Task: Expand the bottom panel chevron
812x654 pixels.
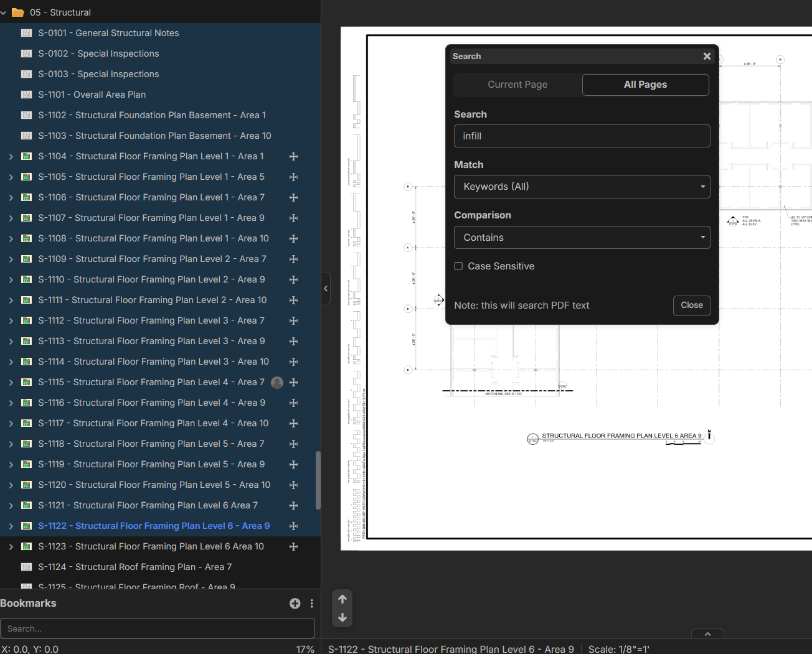Action: tap(707, 634)
